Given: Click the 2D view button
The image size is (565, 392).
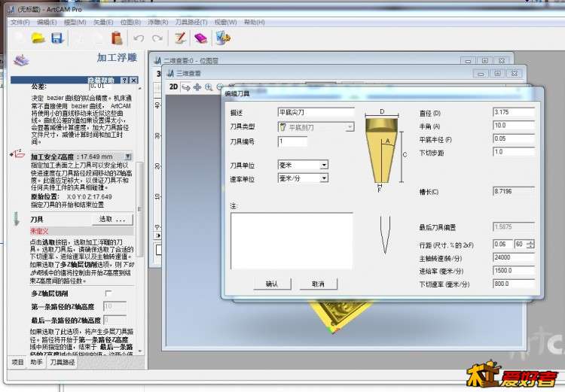Looking at the screenshot, I should coord(173,87).
